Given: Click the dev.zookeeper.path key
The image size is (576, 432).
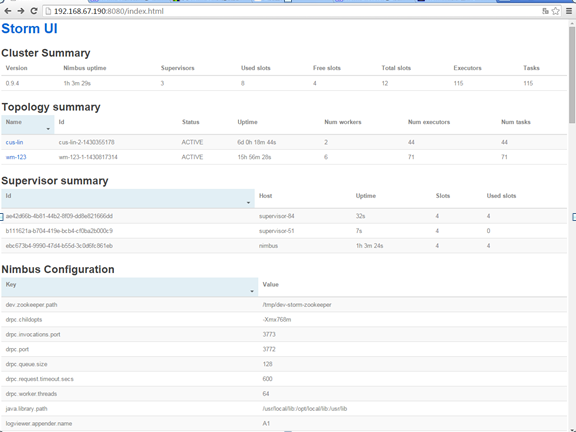Looking at the screenshot, I should click(31, 305).
